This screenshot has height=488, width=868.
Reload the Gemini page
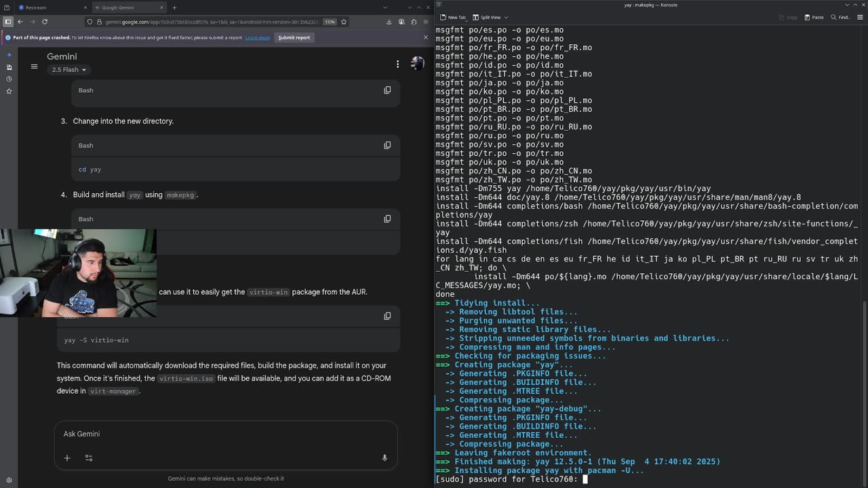coord(45,22)
